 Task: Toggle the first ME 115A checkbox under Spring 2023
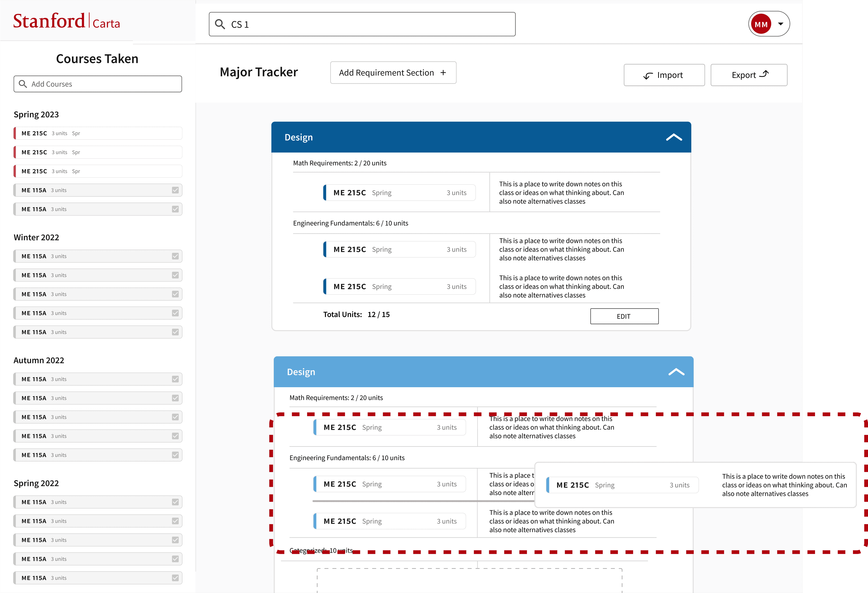pos(175,190)
